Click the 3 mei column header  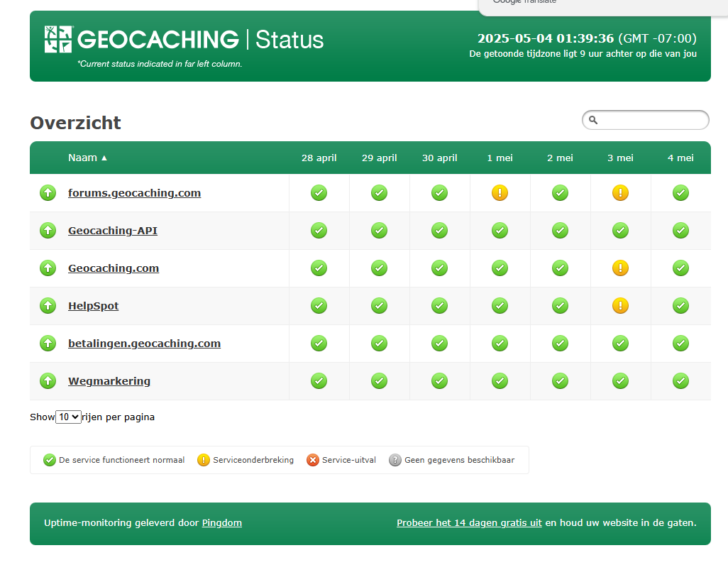pyautogui.click(x=620, y=158)
